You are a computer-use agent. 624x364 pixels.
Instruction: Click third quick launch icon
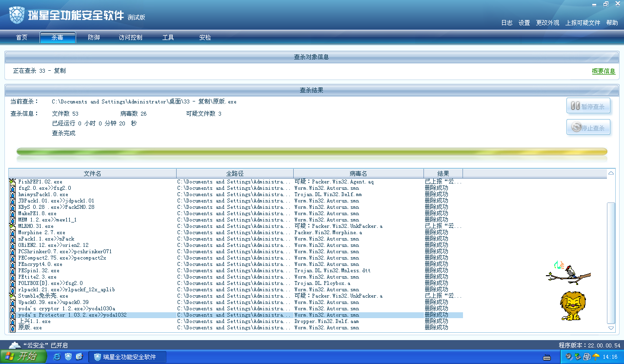80,357
